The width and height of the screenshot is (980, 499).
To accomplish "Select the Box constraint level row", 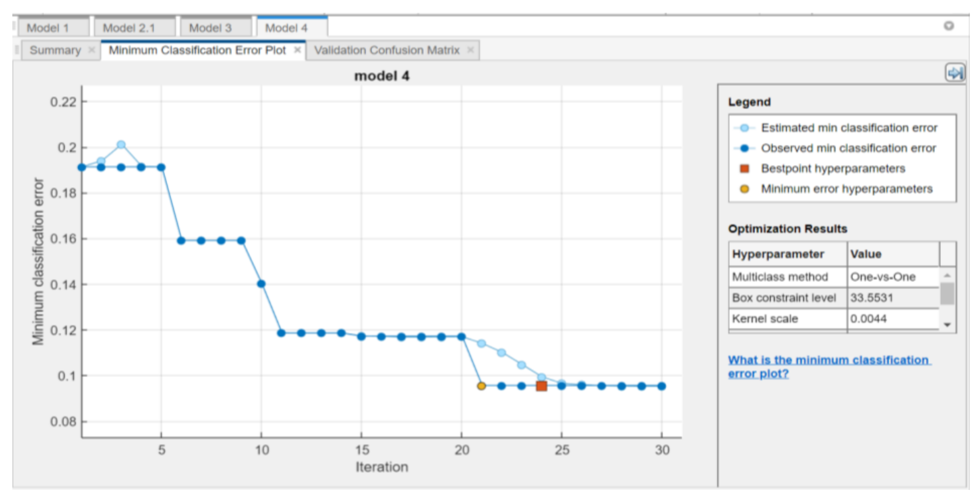I will (784, 298).
